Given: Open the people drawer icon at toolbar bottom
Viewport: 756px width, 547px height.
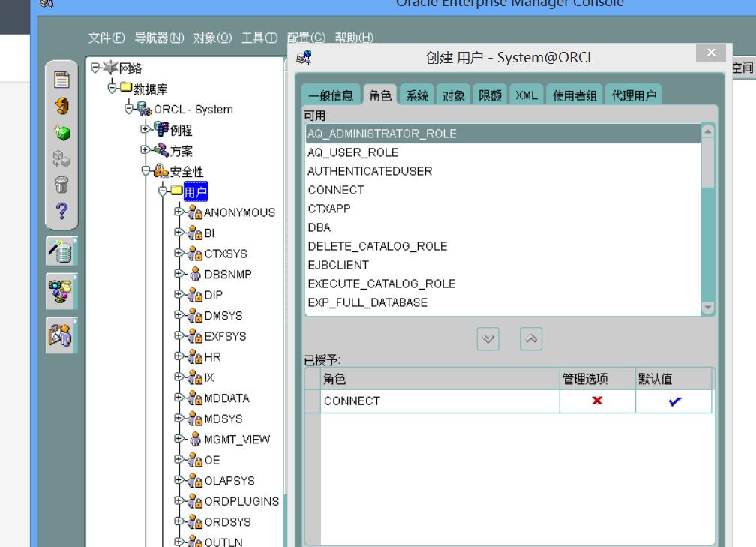Looking at the screenshot, I should tap(61, 335).
